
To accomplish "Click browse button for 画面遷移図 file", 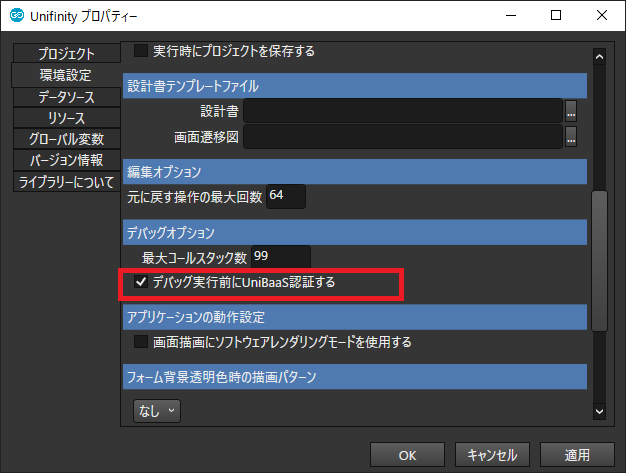I will click(572, 137).
